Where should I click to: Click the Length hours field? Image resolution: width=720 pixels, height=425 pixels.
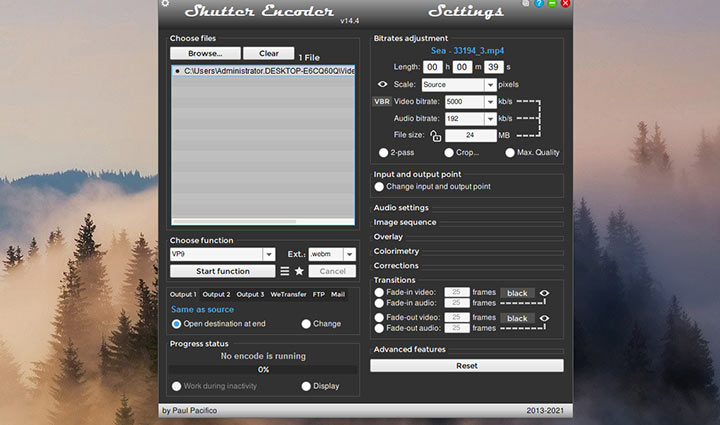point(433,67)
